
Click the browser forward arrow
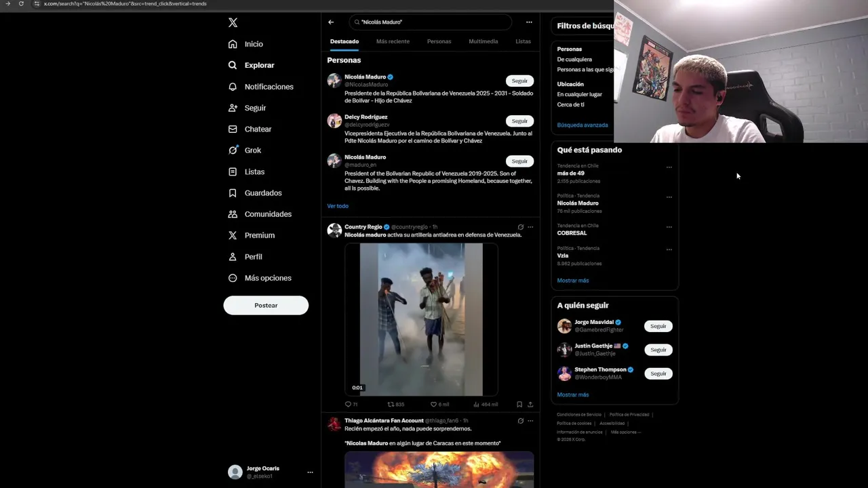[7, 3]
